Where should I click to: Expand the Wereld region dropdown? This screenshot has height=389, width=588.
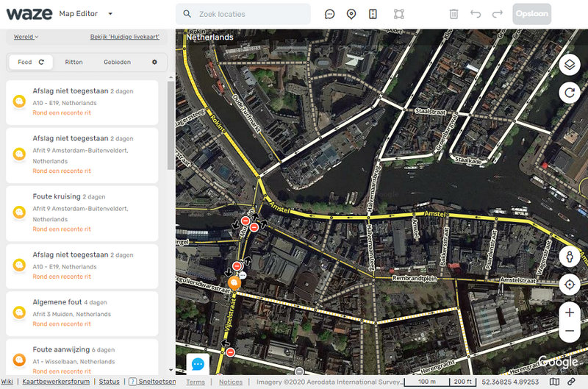click(x=26, y=37)
